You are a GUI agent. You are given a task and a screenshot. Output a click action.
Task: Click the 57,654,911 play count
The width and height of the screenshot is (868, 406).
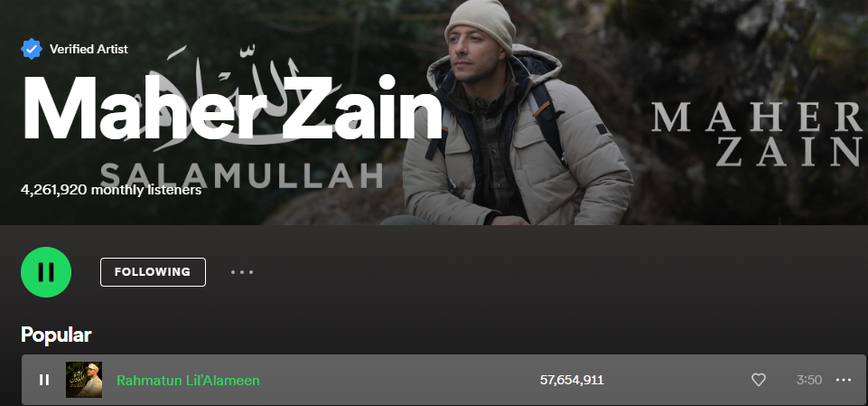(571, 380)
